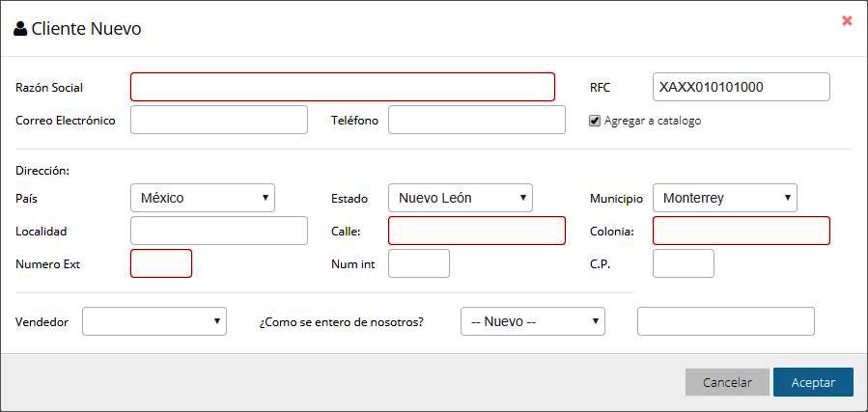
Task: Expand the '-- Nuevo --' referral dropdown
Action: (533, 321)
